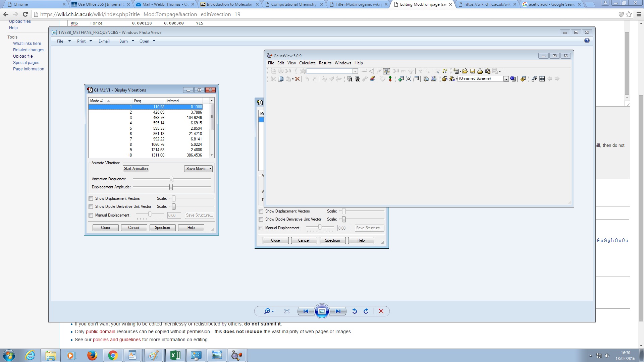644x362 pixels.
Task: Tick Manual Displacement checkbox in right dialog
Action: [x=261, y=228]
